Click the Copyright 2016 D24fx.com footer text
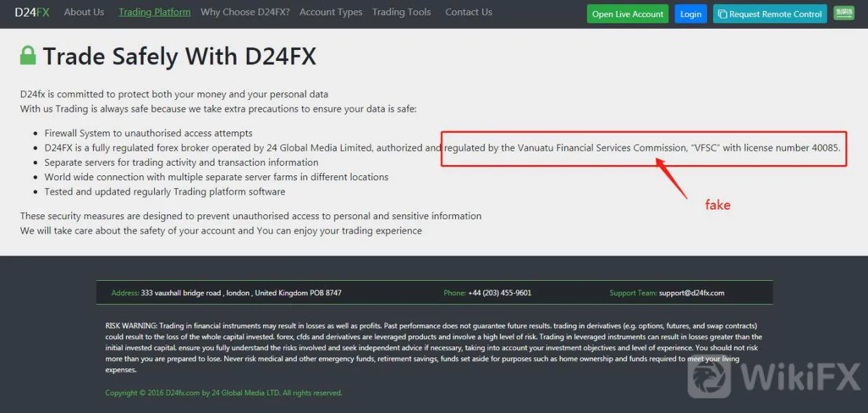This screenshot has height=413, width=868. (224, 393)
